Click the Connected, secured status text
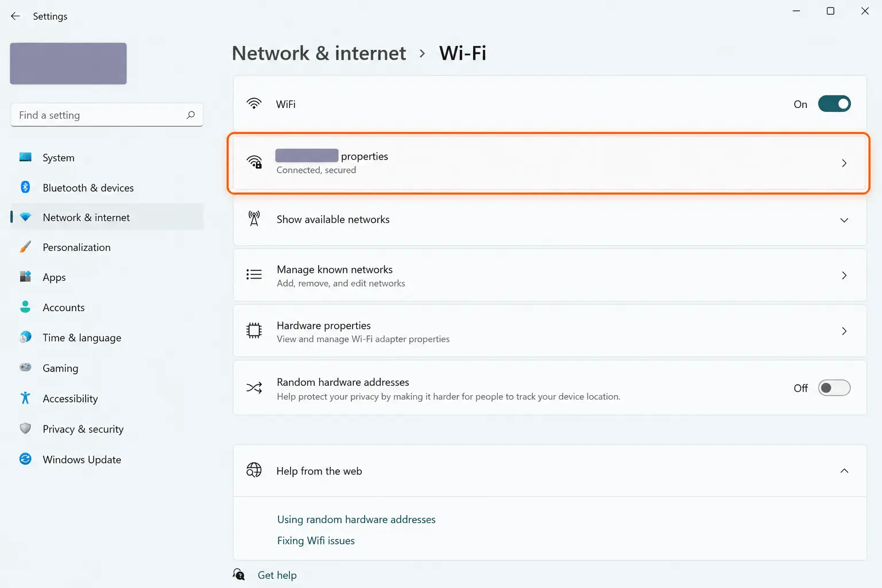The height and width of the screenshot is (588, 882). point(316,170)
